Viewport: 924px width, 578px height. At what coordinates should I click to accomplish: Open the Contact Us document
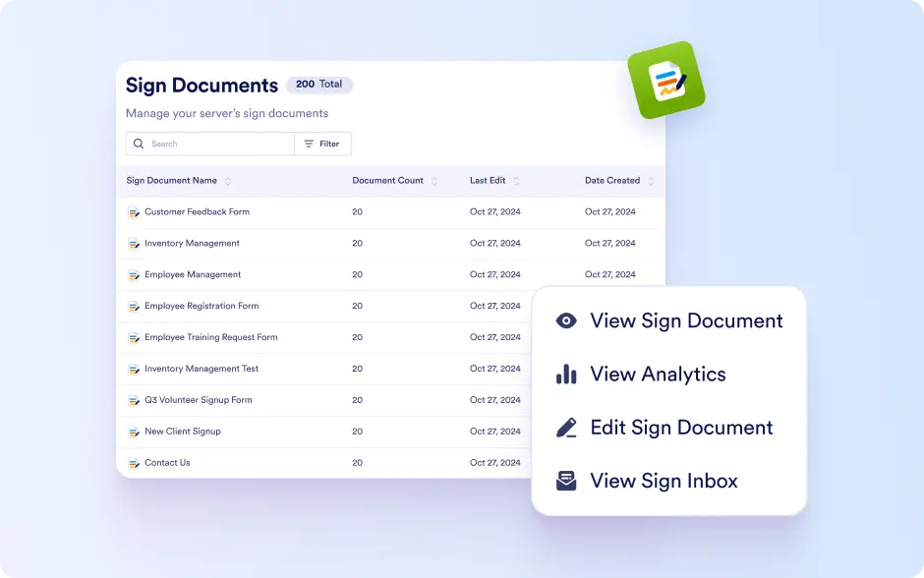(x=167, y=463)
